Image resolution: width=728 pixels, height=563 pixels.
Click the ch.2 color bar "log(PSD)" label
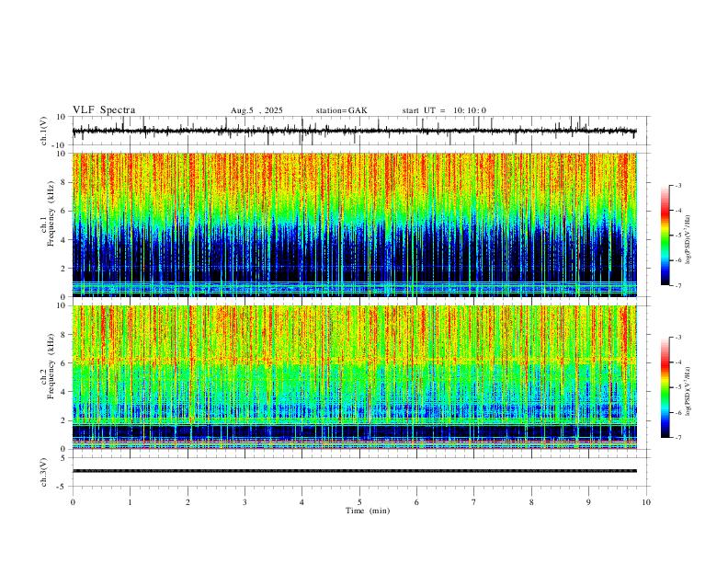(x=688, y=391)
